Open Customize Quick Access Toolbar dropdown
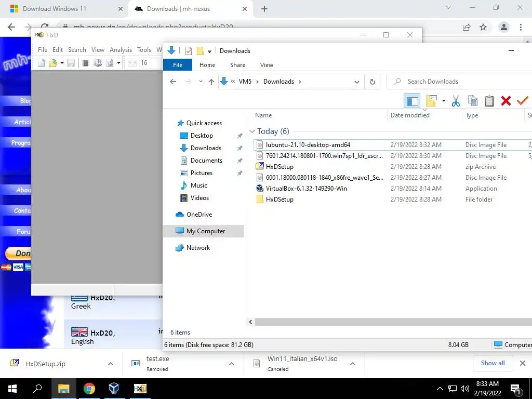Image resolution: width=532 pixels, height=399 pixels. [x=210, y=51]
